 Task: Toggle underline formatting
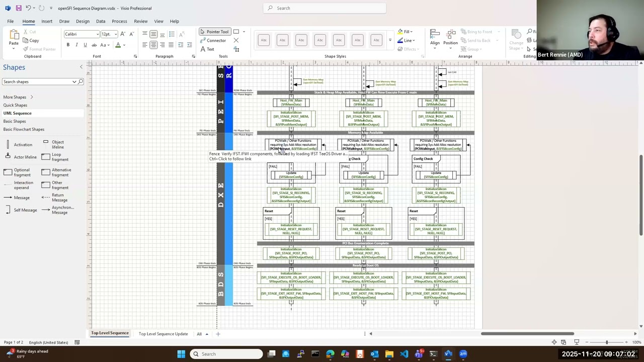(x=85, y=45)
